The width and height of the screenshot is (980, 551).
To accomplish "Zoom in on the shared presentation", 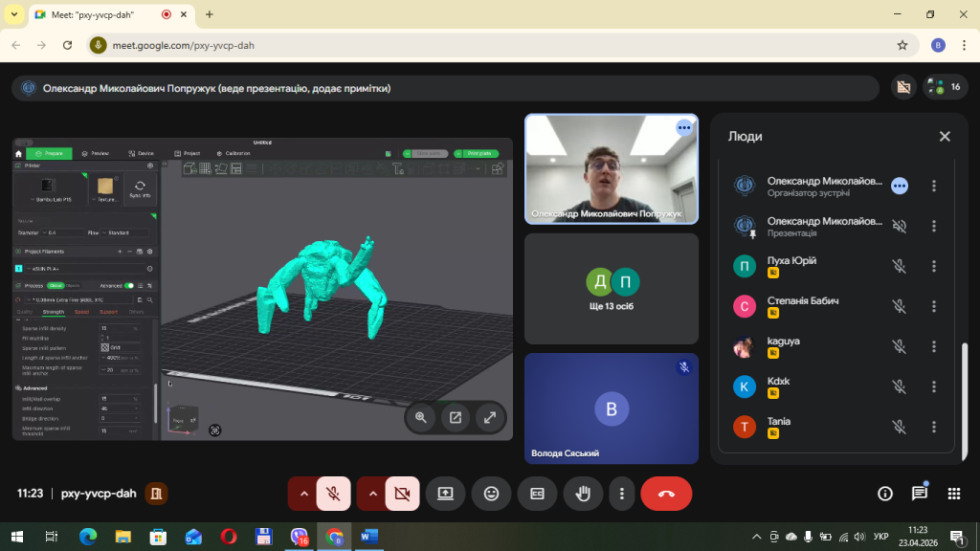I will tap(421, 417).
